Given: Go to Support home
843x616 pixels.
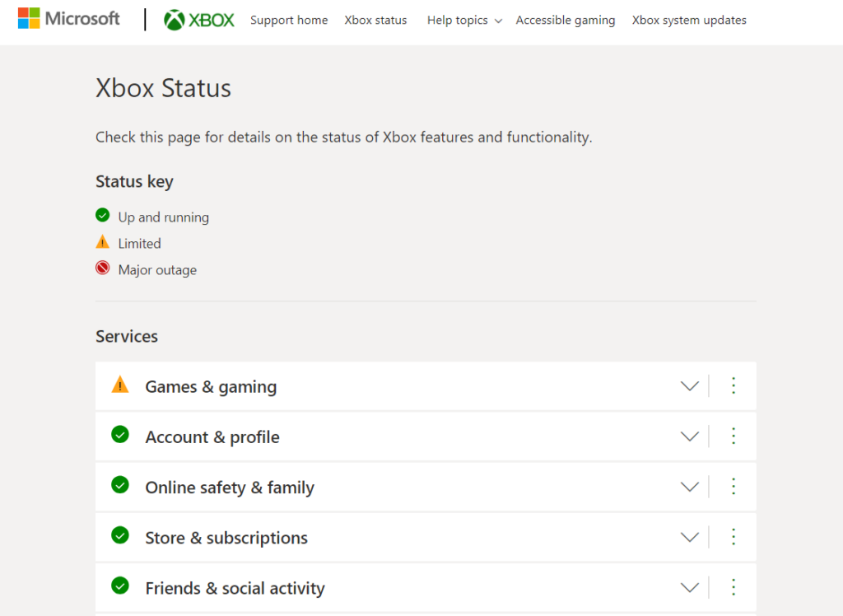Looking at the screenshot, I should point(289,20).
